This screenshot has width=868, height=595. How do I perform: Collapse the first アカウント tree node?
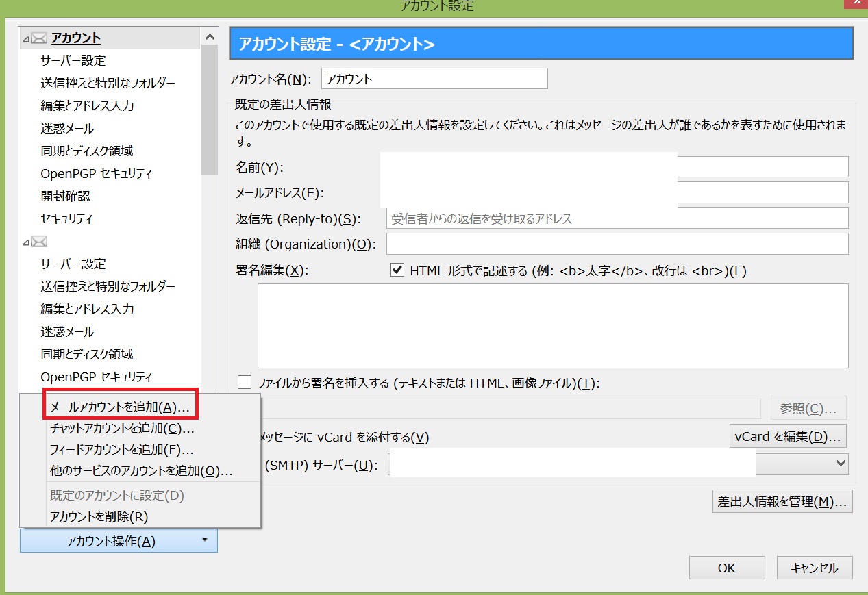(26, 39)
